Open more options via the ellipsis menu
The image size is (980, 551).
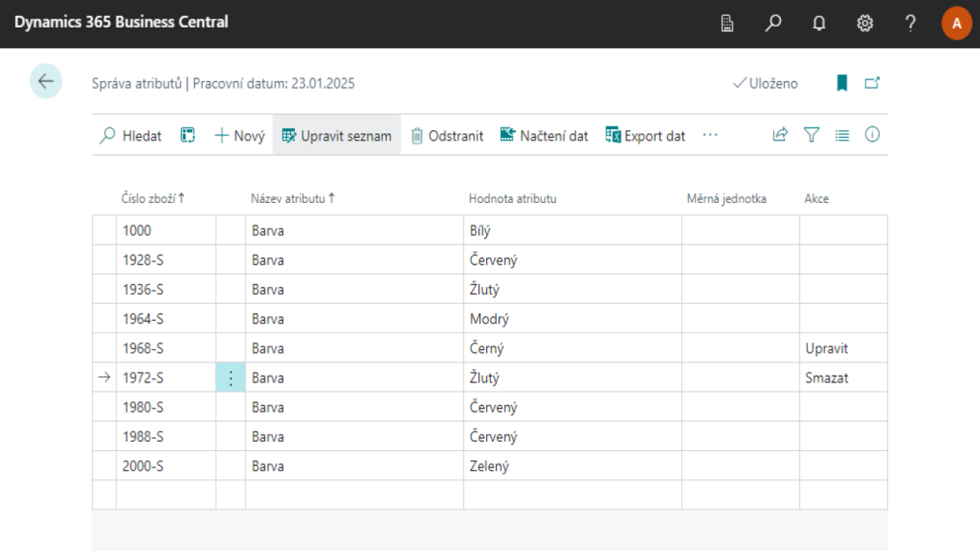(x=710, y=135)
